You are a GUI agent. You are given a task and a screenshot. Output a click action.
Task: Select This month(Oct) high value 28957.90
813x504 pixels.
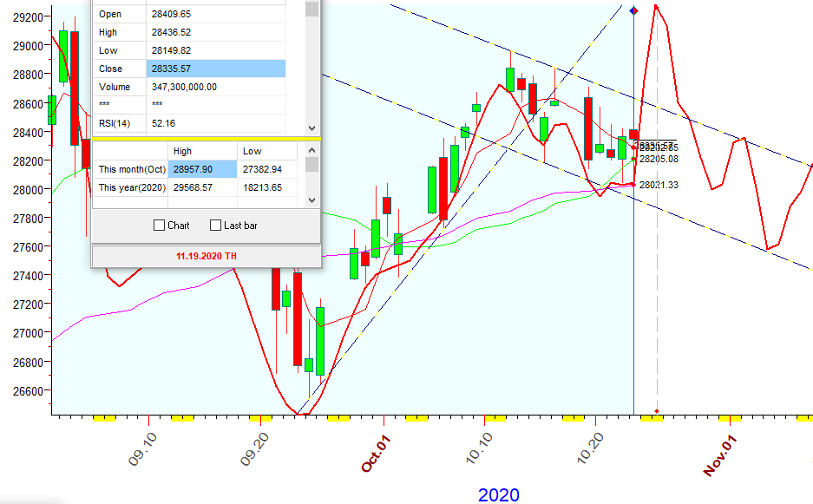click(203, 169)
